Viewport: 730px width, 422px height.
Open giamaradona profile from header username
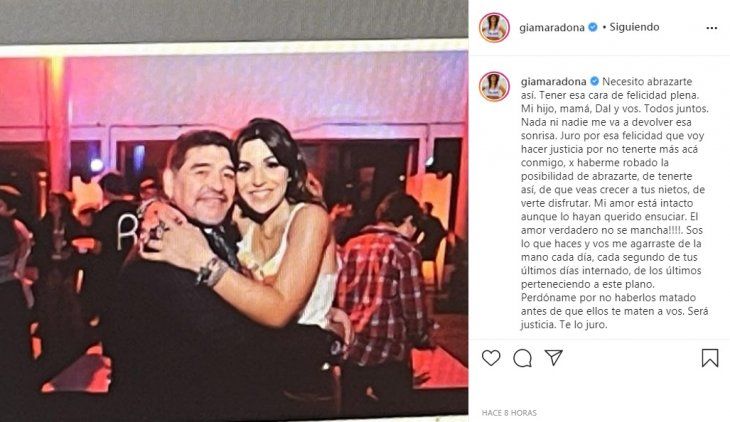click(x=552, y=27)
